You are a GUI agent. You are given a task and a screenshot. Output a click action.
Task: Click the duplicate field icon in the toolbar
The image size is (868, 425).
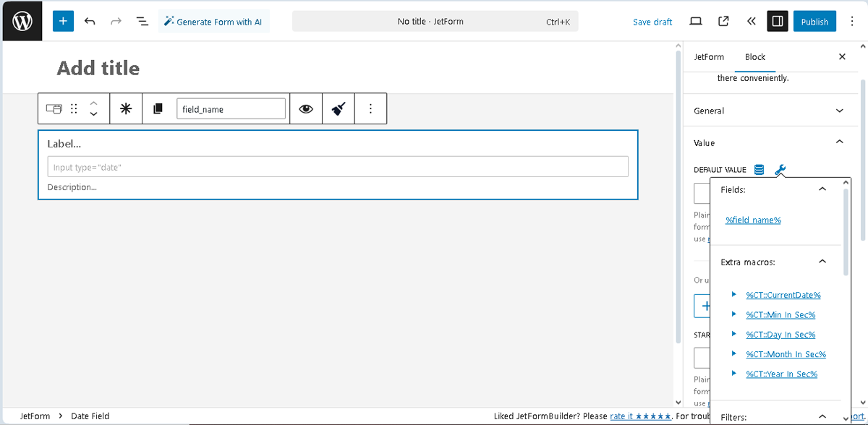(x=158, y=108)
